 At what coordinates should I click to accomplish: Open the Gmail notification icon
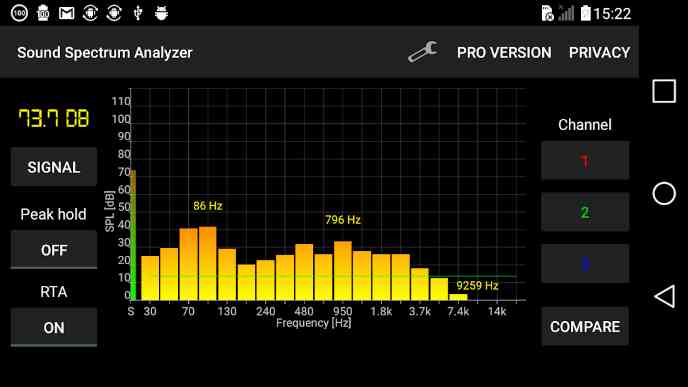66,13
